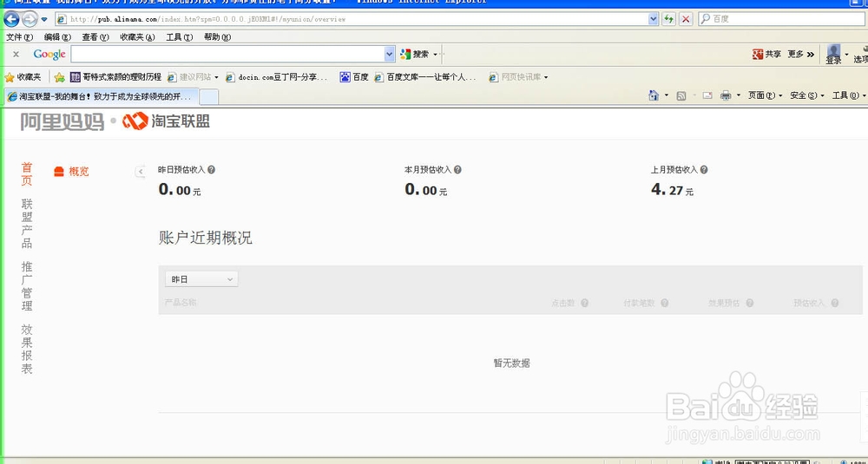Open the 工具(T) menu
868x464 pixels.
tap(180, 37)
